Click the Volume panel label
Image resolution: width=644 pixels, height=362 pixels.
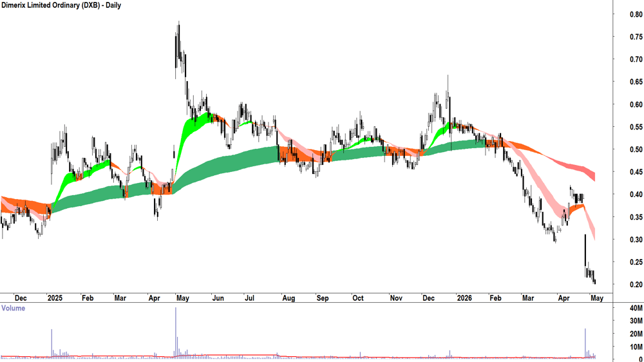click(x=13, y=308)
